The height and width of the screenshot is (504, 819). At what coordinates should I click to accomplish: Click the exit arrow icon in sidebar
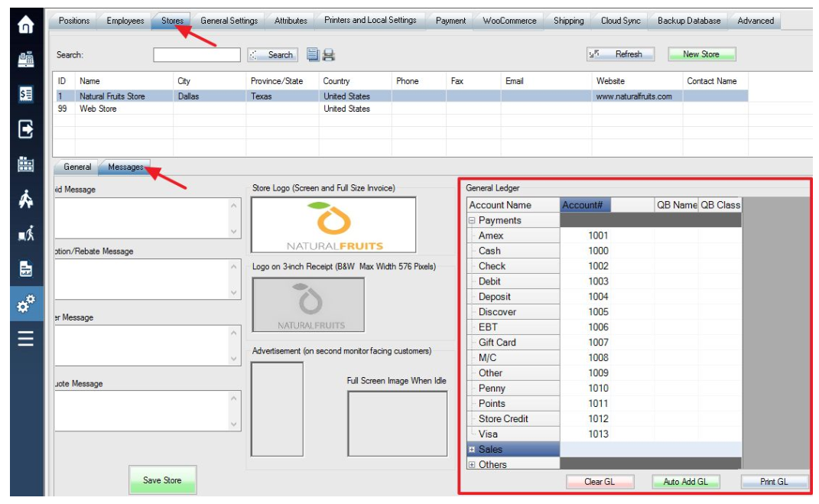[26, 129]
